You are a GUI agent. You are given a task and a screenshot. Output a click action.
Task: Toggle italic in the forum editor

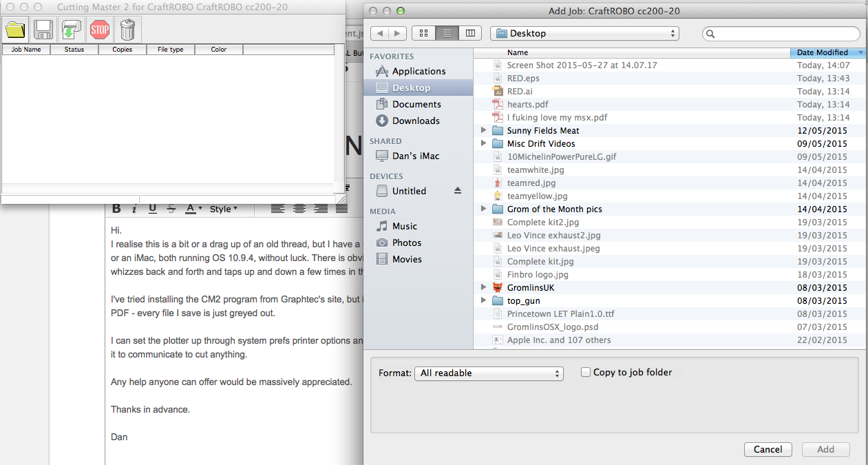pos(134,209)
